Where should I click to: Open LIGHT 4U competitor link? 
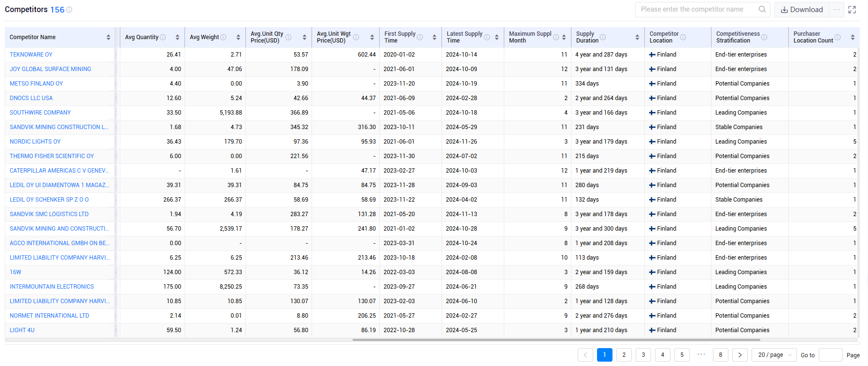point(22,330)
